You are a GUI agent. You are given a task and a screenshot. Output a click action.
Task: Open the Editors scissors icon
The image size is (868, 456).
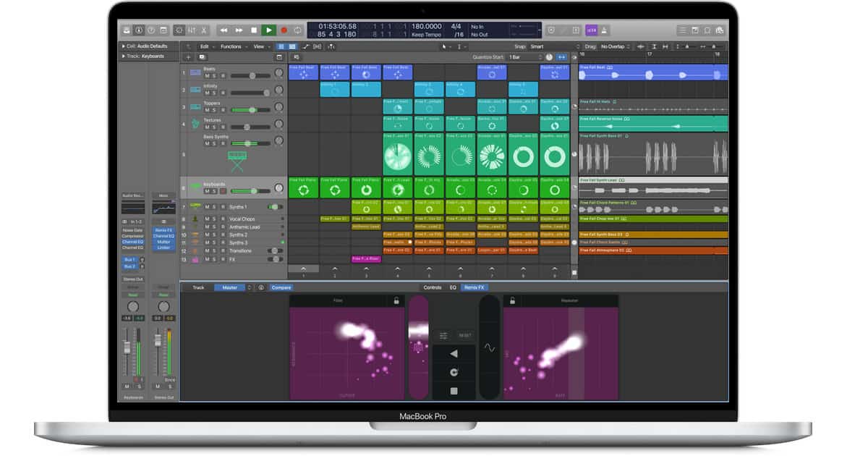click(204, 30)
